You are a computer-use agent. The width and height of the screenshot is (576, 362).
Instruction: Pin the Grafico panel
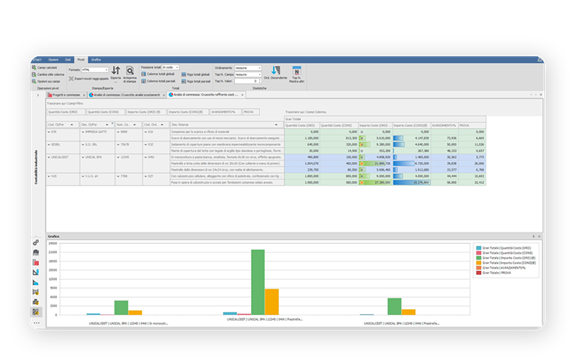(x=533, y=236)
